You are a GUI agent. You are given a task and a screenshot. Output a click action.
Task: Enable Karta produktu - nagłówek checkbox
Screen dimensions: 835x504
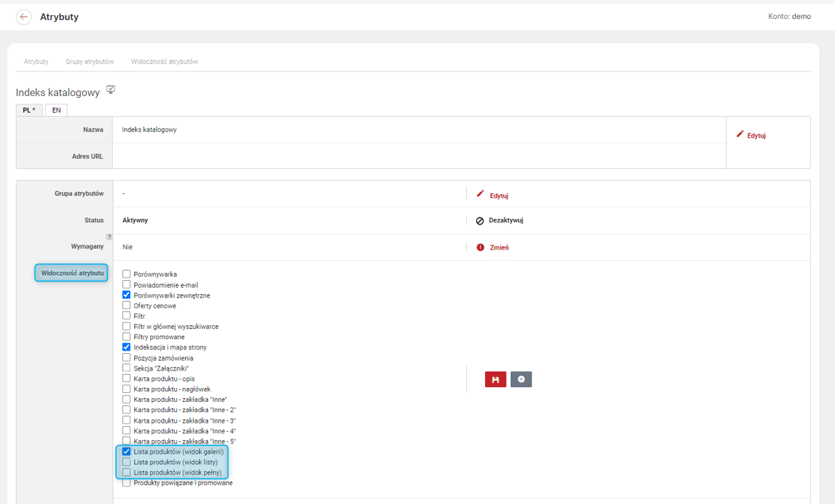click(x=127, y=389)
